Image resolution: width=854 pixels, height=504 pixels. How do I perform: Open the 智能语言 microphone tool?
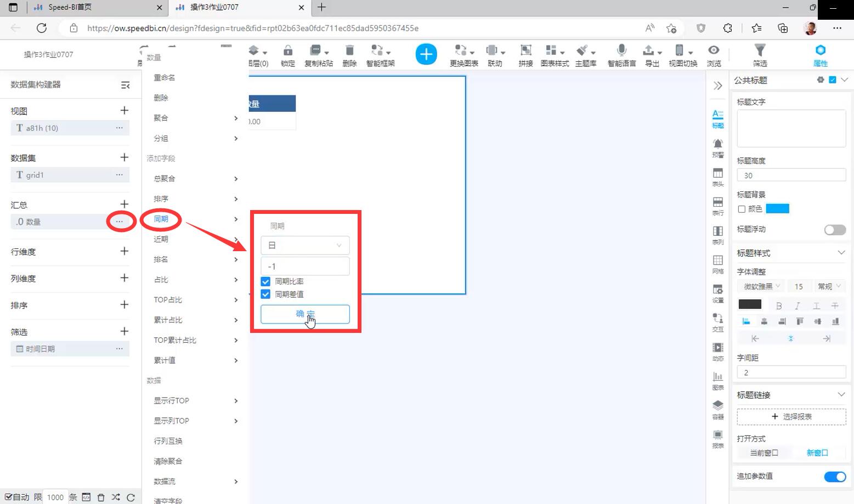coord(621,51)
